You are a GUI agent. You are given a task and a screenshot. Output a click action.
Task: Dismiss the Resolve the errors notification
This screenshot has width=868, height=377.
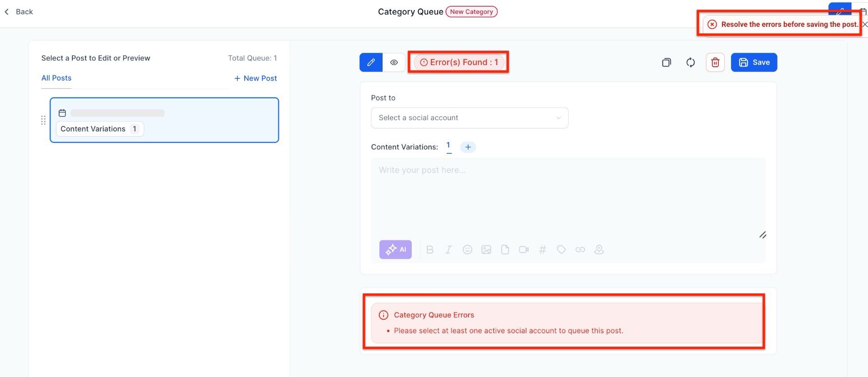(x=865, y=25)
